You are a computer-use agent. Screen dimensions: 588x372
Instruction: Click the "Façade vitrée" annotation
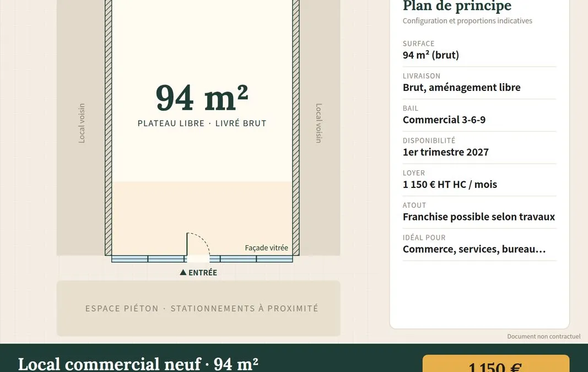[x=266, y=248]
